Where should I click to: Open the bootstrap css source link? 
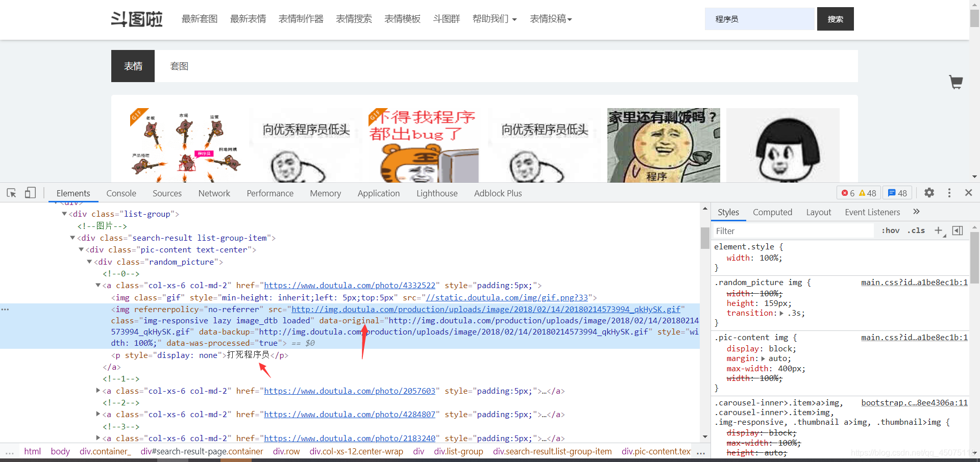tap(914, 402)
